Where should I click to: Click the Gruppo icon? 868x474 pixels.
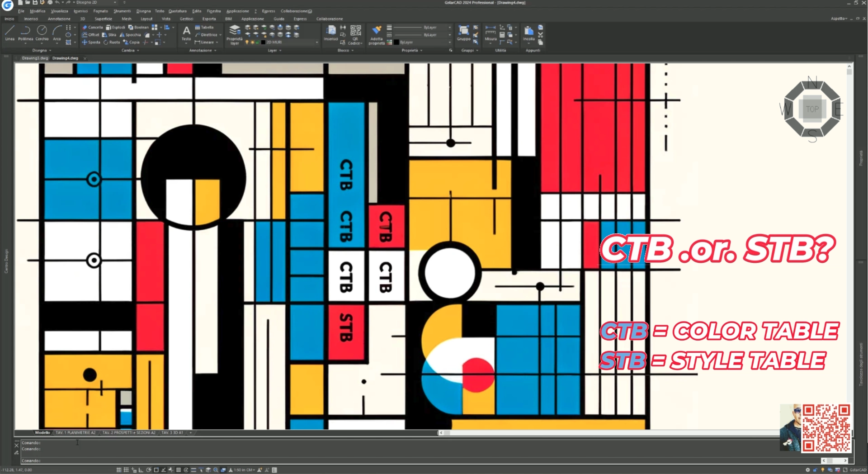tap(464, 33)
